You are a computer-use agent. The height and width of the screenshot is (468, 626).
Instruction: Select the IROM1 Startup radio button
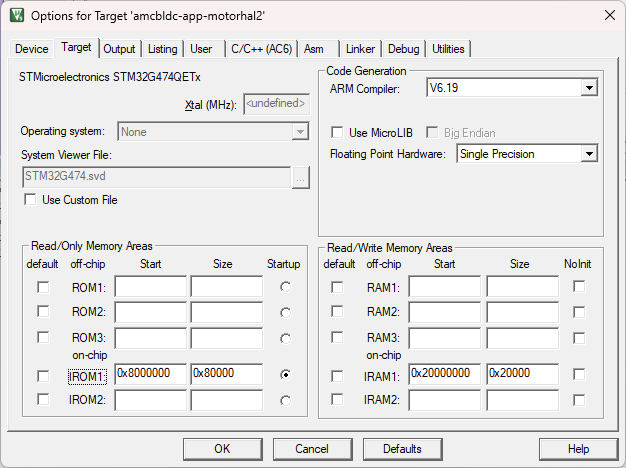285,375
